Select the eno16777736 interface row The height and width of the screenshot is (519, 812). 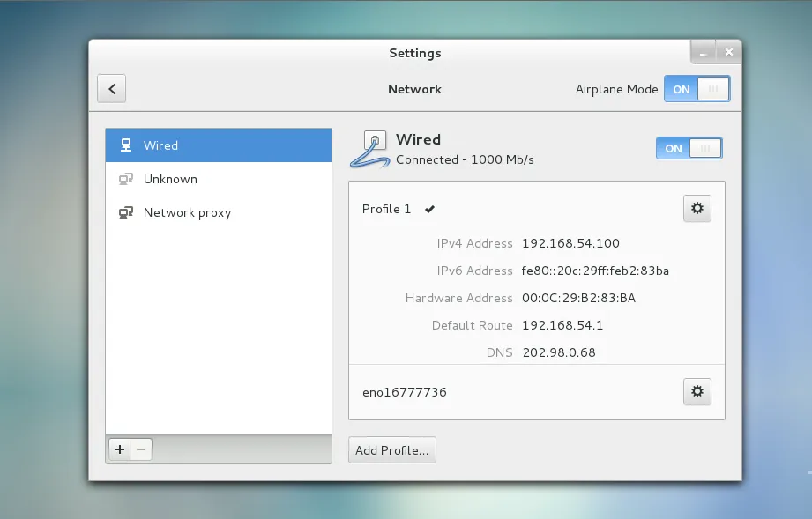[x=403, y=392]
